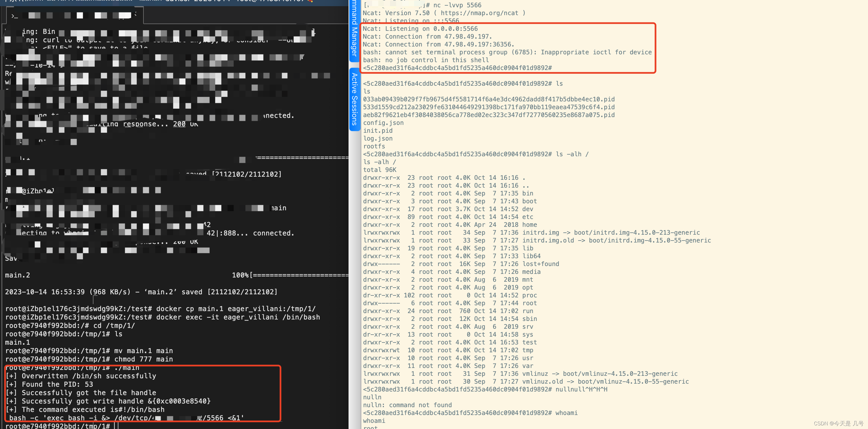Screen dimensions: 868x429
Task: Click the 'test' directory row
Action: [x=450, y=342]
